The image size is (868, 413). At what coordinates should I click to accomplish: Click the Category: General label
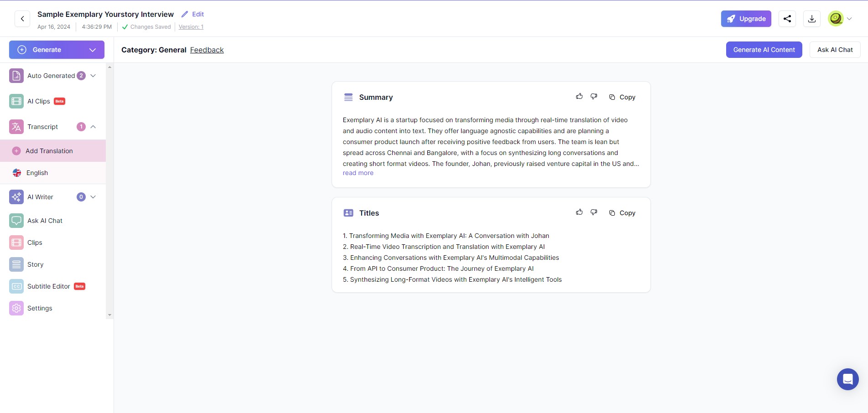(154, 50)
